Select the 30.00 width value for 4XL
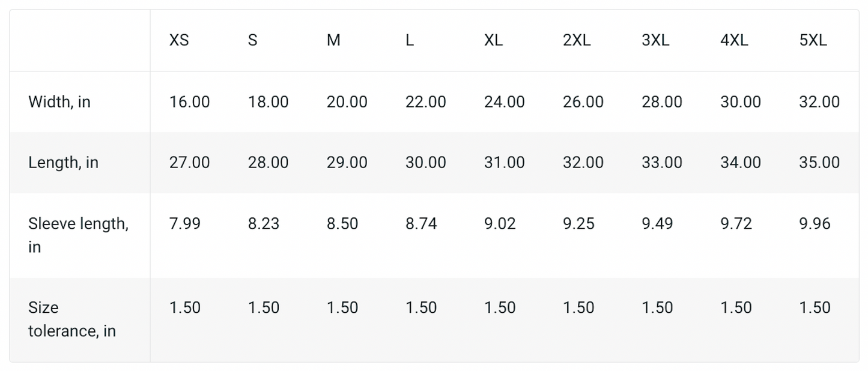868x371 pixels. click(740, 102)
